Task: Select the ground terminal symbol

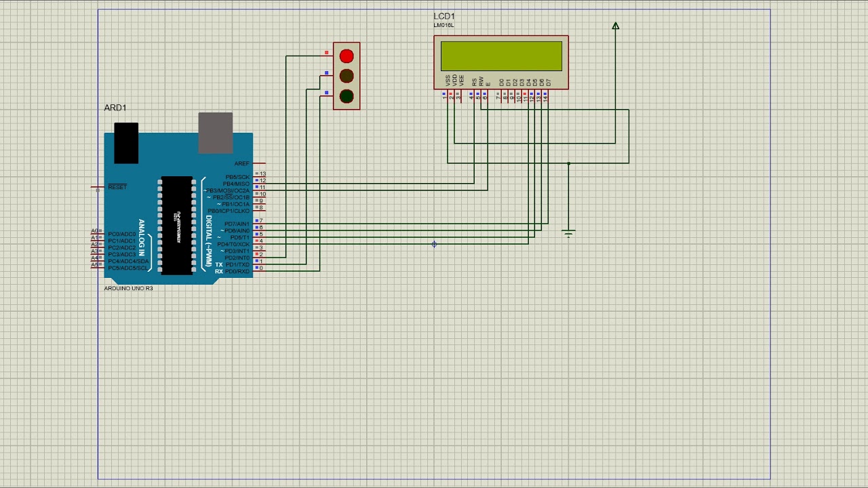Action: click(x=568, y=235)
